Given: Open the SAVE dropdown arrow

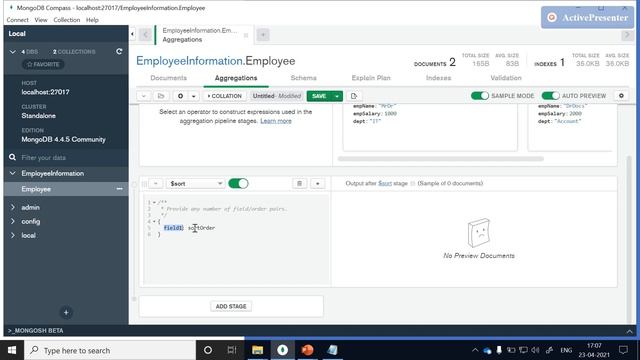Looking at the screenshot, I should point(337,96).
